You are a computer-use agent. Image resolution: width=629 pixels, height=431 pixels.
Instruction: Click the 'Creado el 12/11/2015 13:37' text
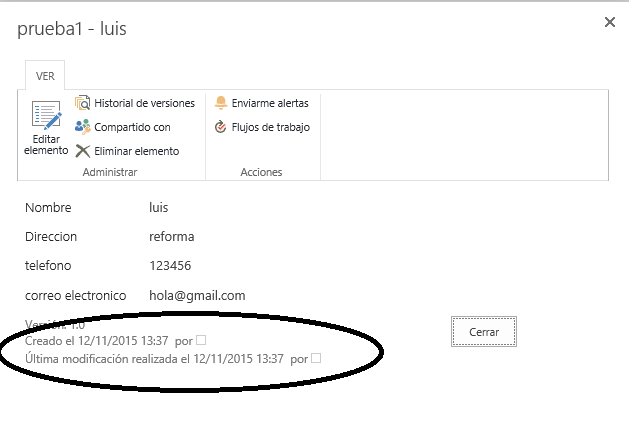point(97,341)
